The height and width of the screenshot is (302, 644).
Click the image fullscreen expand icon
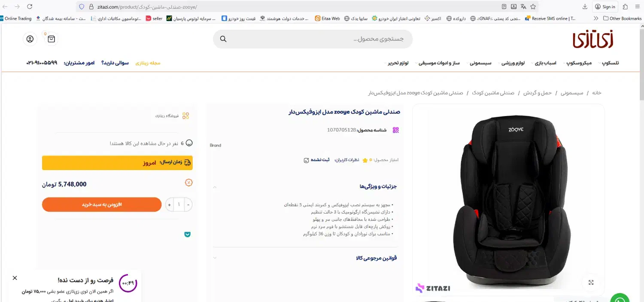591,282
